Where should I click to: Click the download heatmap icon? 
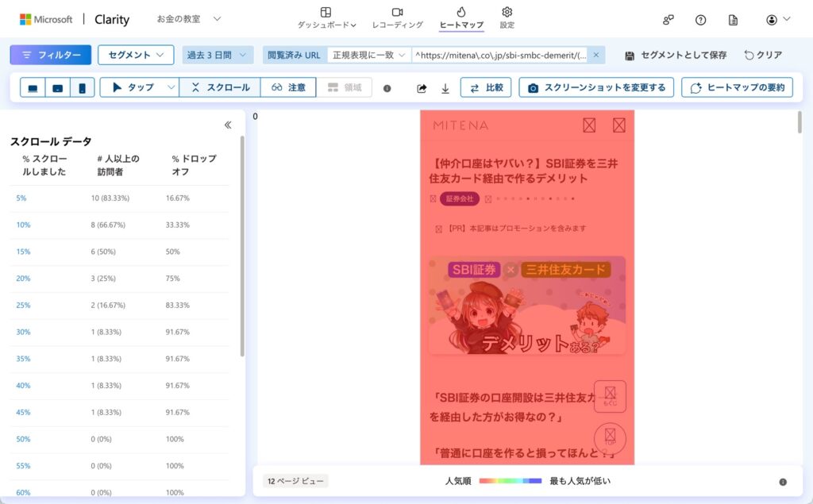coord(445,88)
